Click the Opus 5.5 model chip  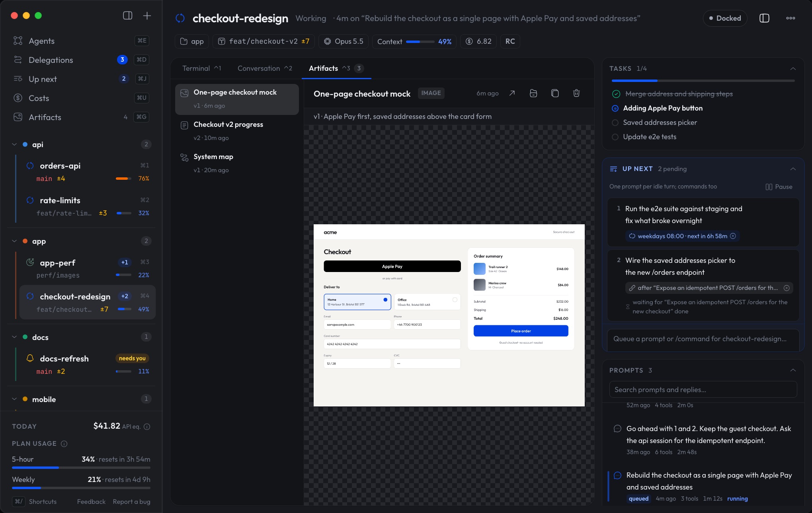344,41
